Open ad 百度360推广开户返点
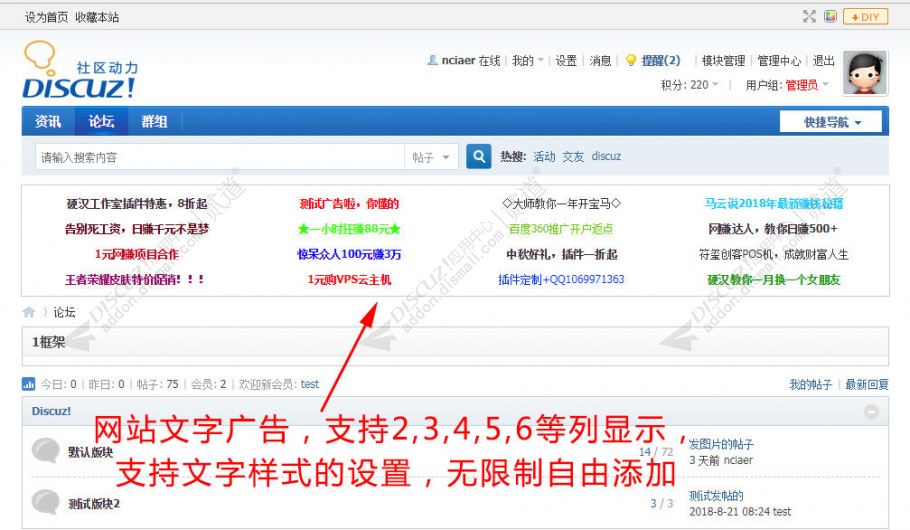 coord(561,229)
